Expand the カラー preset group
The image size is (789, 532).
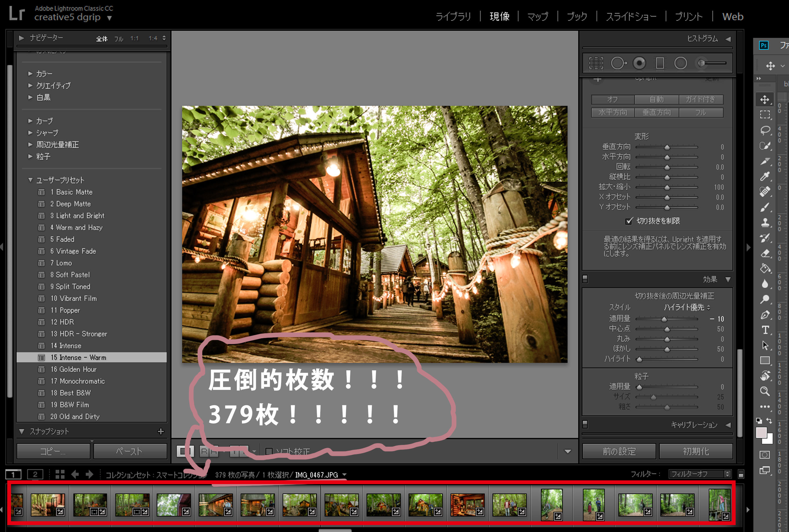[30, 74]
